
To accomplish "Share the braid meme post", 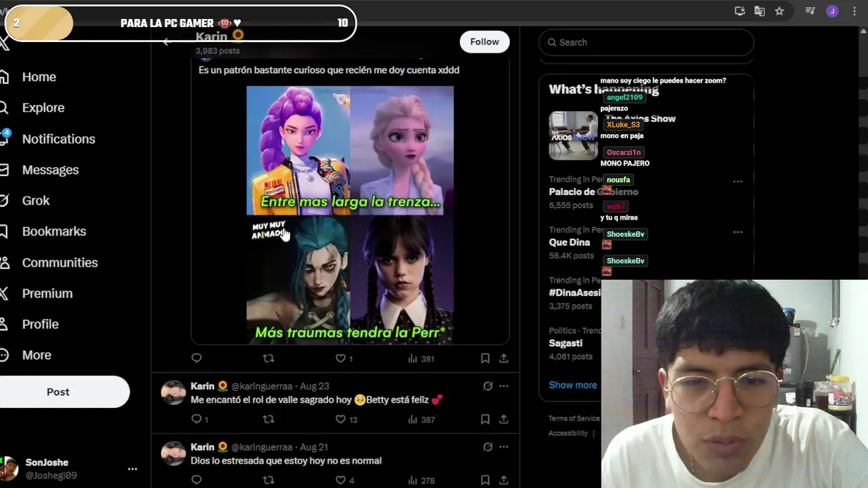I will 504,358.
